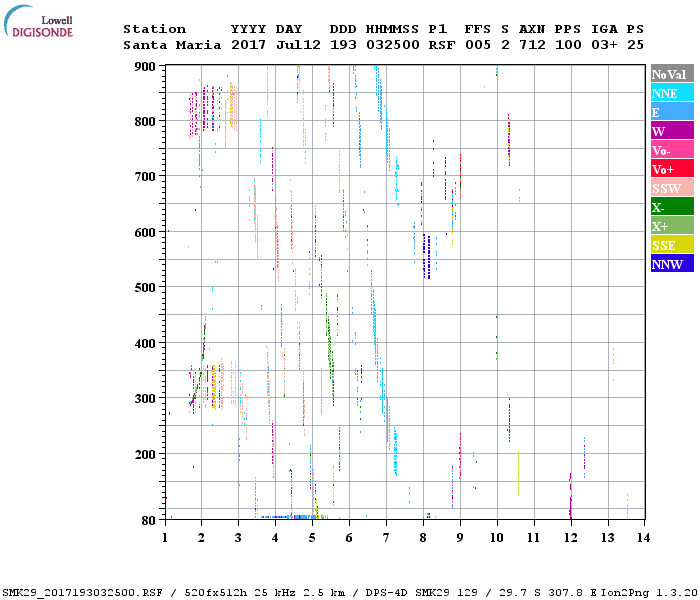Click the PPS value 100
This screenshot has width=700, height=600.
pyautogui.click(x=568, y=45)
